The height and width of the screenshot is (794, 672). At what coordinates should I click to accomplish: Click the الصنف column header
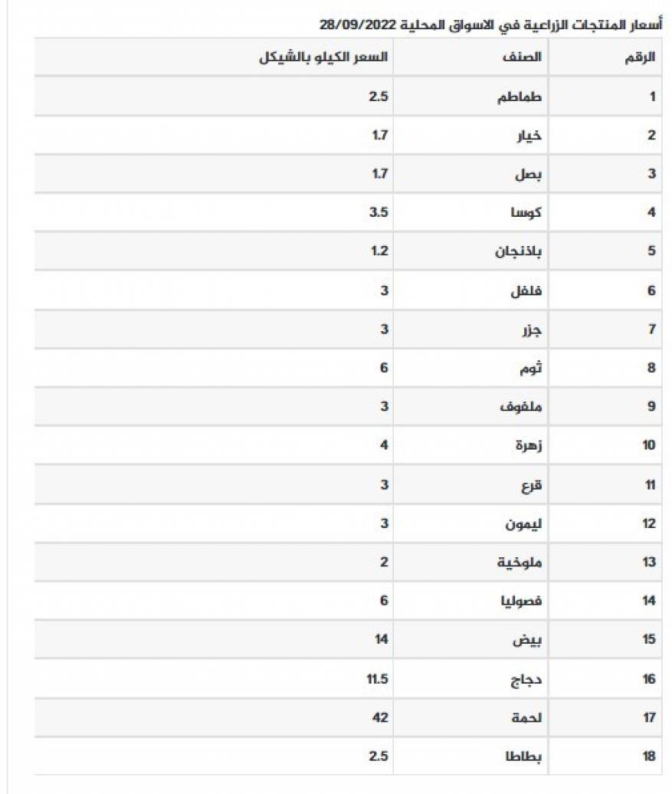pyautogui.click(x=526, y=57)
